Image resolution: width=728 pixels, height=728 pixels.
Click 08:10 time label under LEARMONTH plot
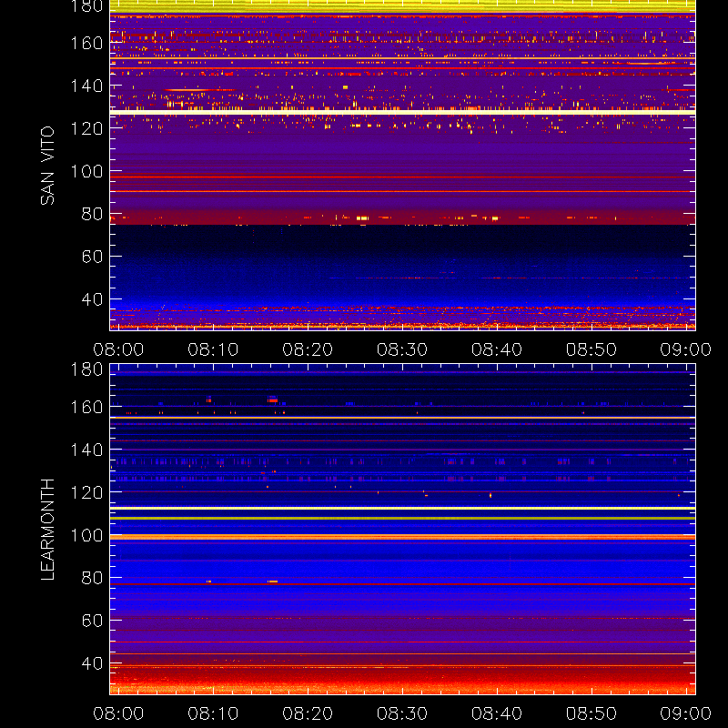pos(213,713)
